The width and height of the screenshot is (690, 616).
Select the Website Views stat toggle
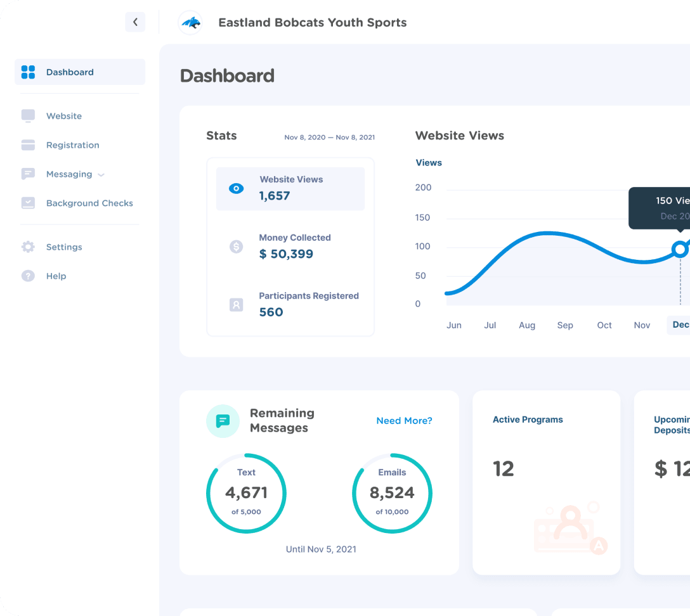(x=290, y=188)
